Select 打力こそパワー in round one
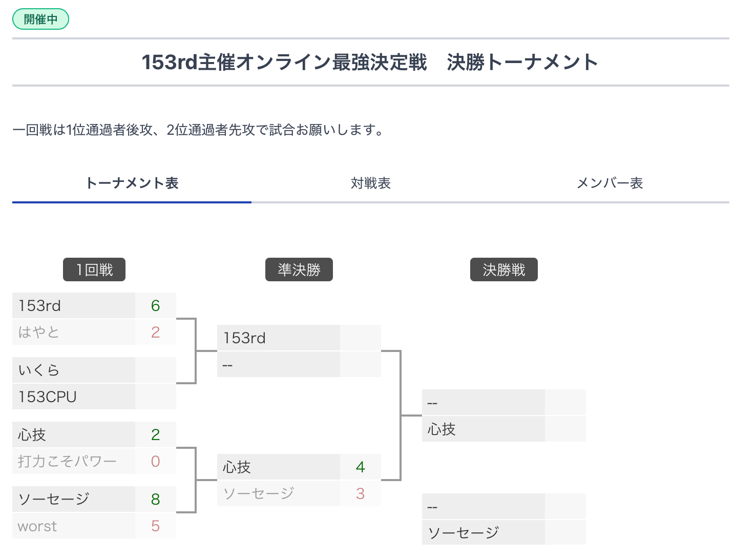Viewport: 756px width, 560px height. point(74,461)
